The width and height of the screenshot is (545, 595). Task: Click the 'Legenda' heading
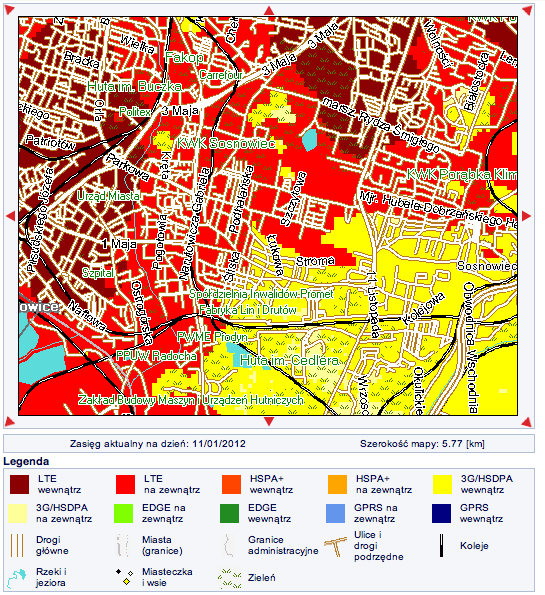click(x=27, y=461)
